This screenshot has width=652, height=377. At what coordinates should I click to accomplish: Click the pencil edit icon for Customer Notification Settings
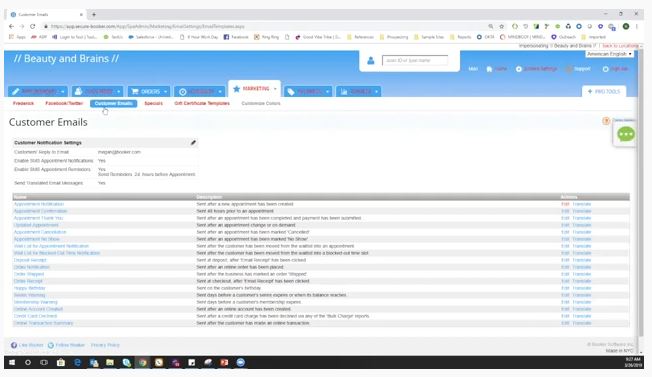click(193, 143)
